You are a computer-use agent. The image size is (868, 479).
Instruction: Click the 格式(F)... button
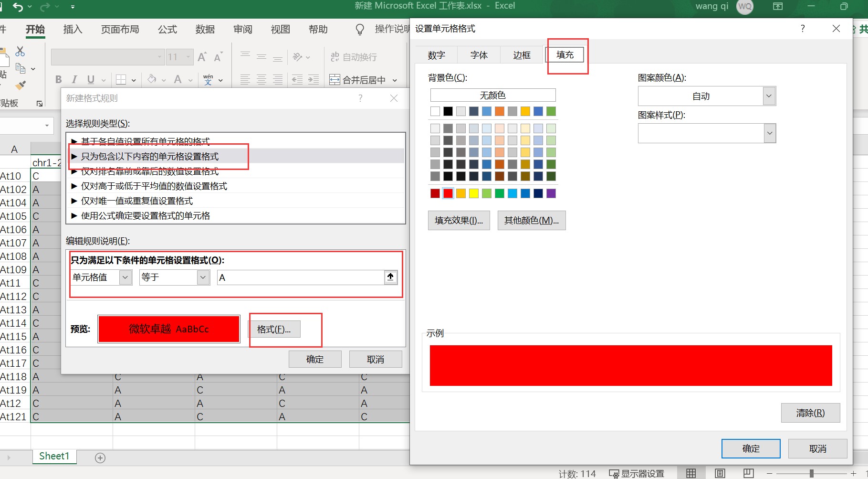(274, 329)
